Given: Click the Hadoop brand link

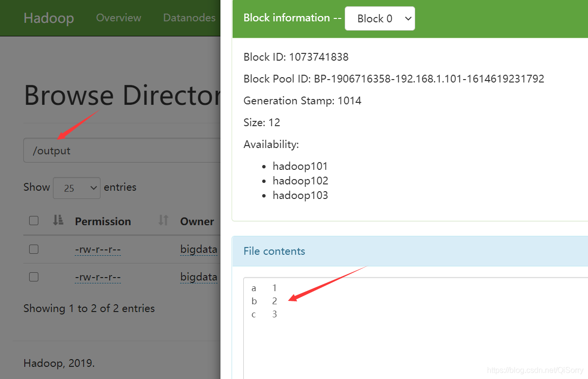Looking at the screenshot, I should click(x=49, y=18).
